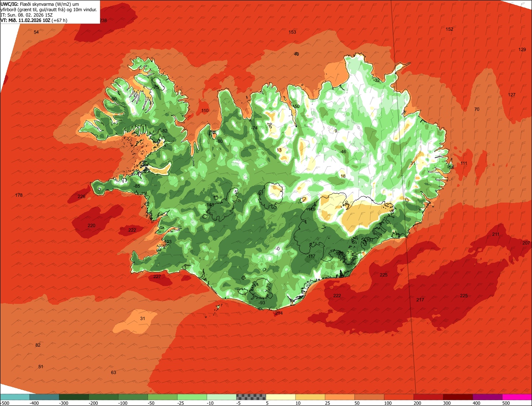
Task: Click the 58 value at the east coast
Action: (x=451, y=167)
